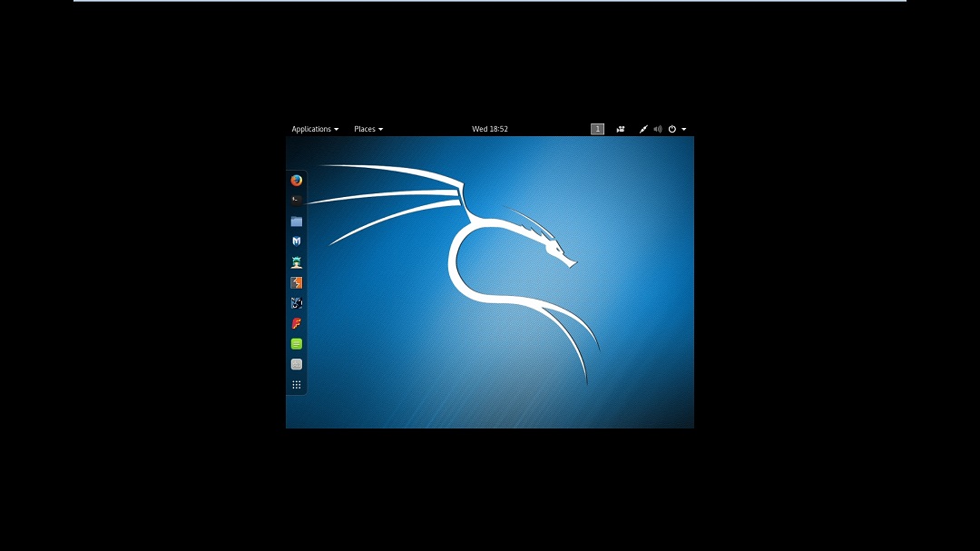Image resolution: width=980 pixels, height=551 pixels.
Task: Click the Wed 18:52 clock
Action: click(490, 129)
